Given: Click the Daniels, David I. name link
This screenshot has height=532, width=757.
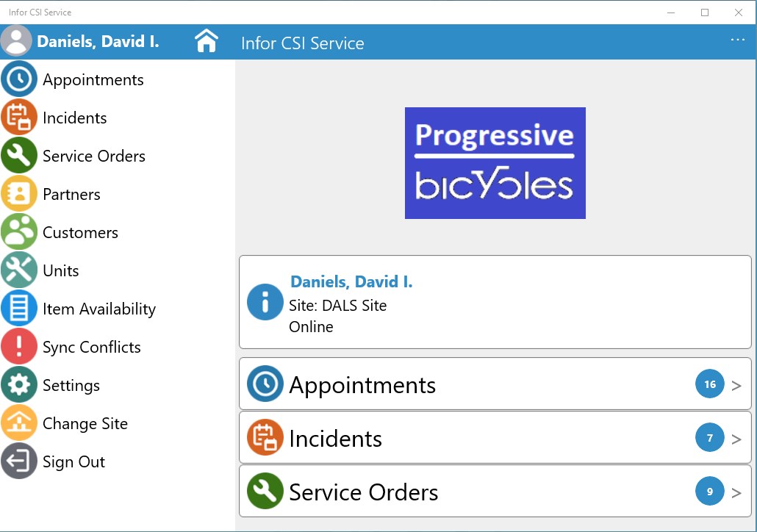Looking at the screenshot, I should pyautogui.click(x=351, y=281).
